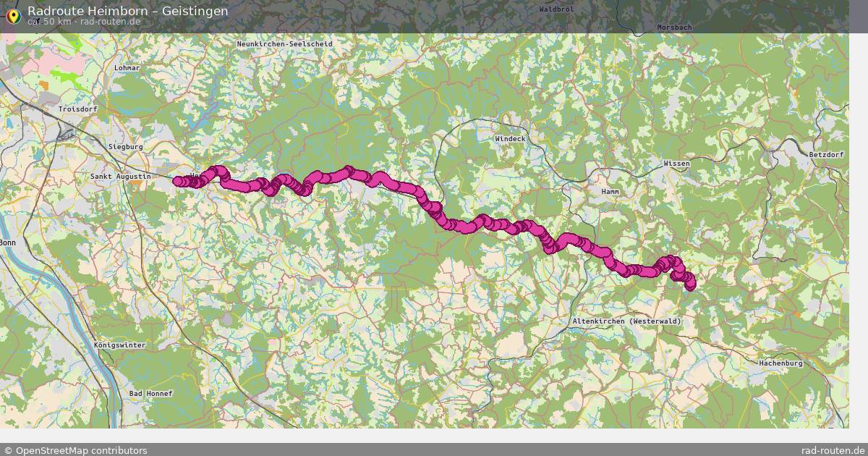This screenshot has width=868, height=456.
Task: Click the Morsbach town label
Action: (x=674, y=27)
